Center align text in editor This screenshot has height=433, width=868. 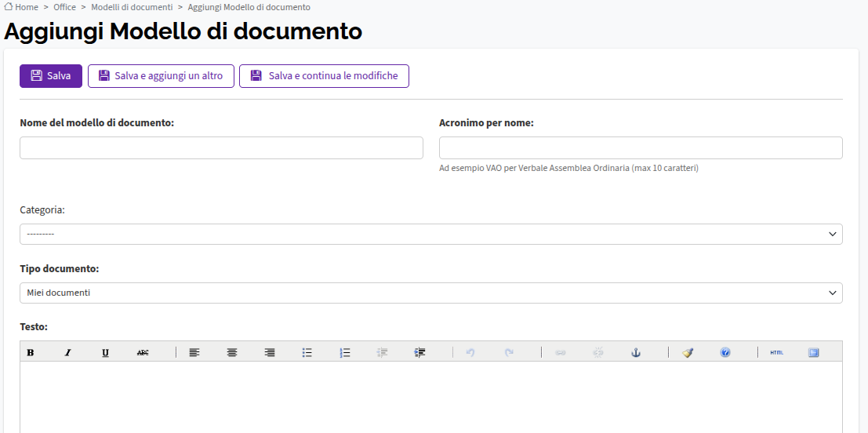pyautogui.click(x=232, y=352)
